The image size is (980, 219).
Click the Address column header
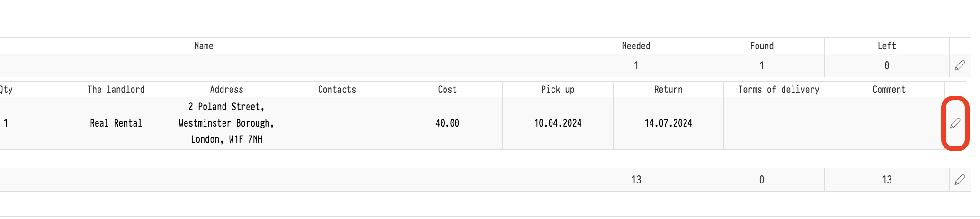pyautogui.click(x=226, y=90)
